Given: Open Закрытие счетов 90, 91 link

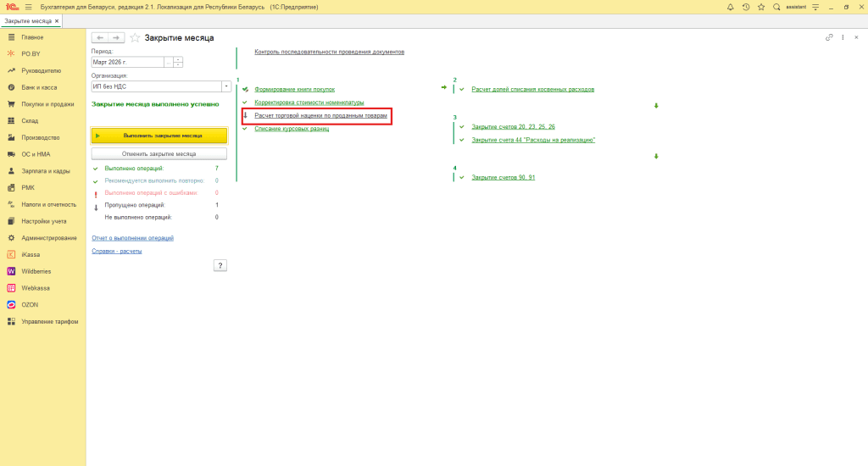Looking at the screenshot, I should [504, 178].
